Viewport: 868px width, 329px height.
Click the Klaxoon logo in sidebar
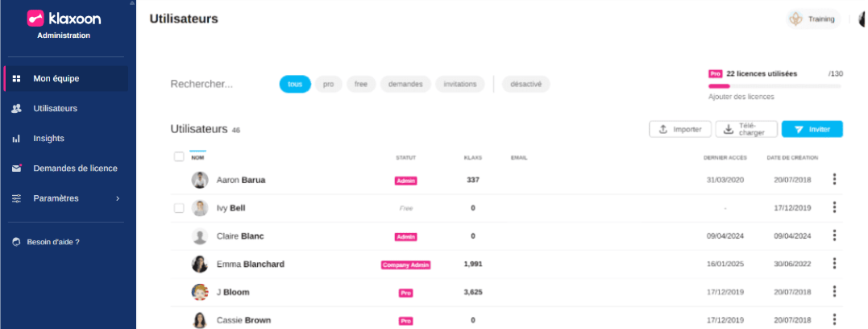pyautogui.click(x=63, y=18)
